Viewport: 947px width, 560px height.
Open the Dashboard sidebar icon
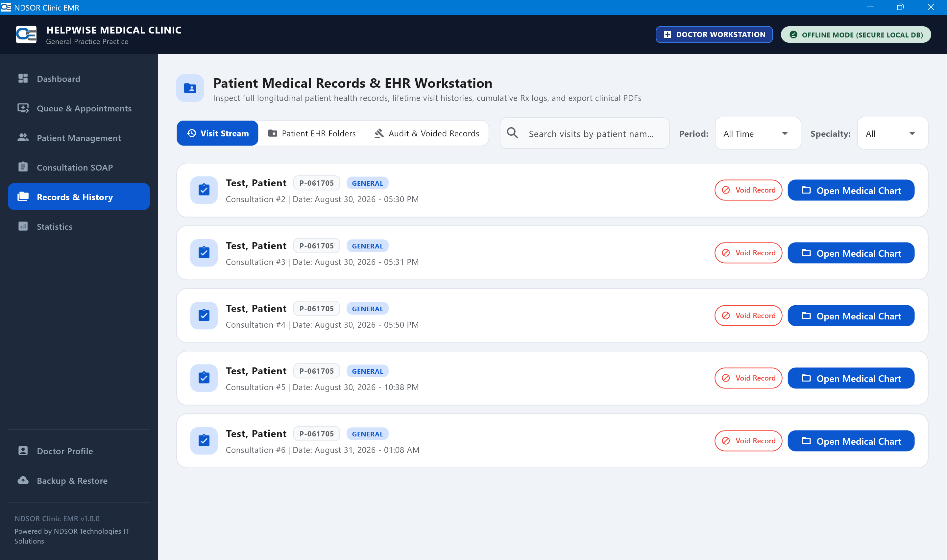23,79
